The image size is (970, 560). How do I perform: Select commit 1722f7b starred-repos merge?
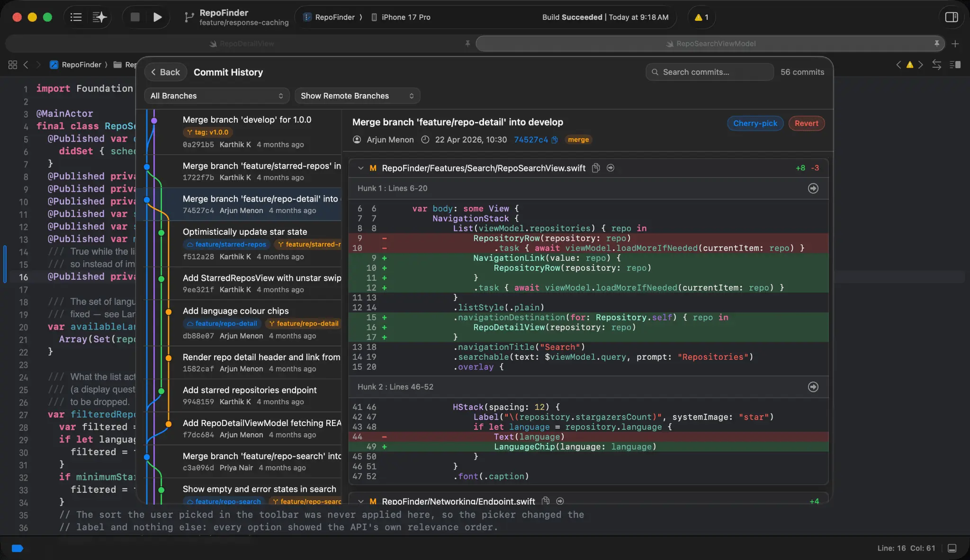[239, 171]
